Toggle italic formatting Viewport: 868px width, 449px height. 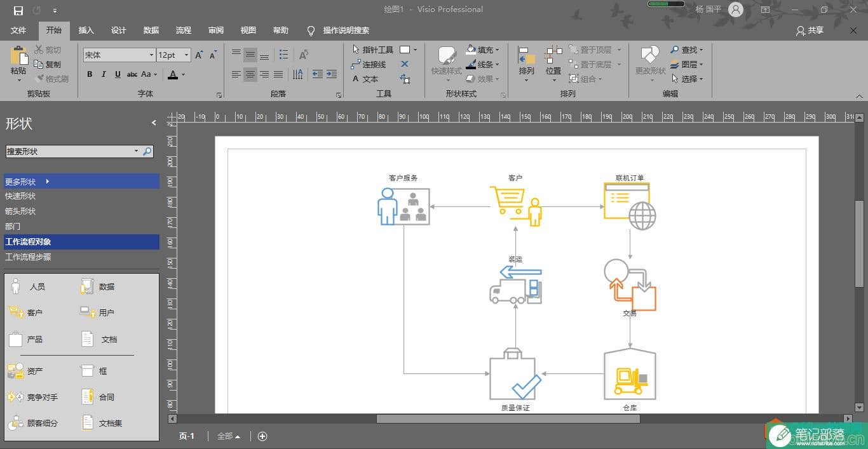pos(104,74)
